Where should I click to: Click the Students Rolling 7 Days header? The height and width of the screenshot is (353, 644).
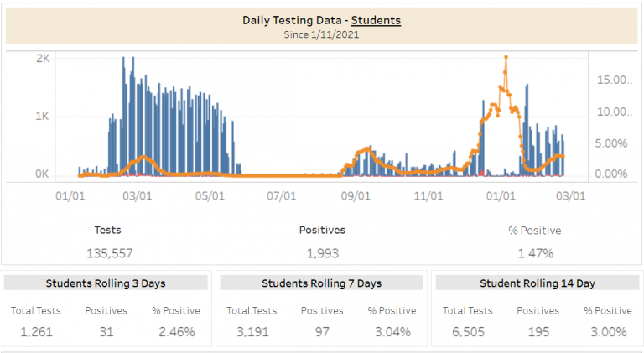[322, 283]
